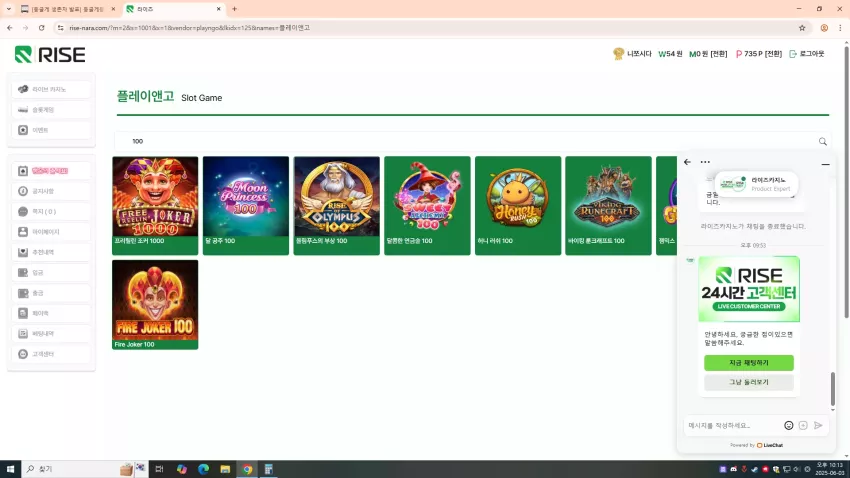Click the 니뽀시다 username
Image resolution: width=850 pixels, height=478 pixels.
(x=639, y=54)
